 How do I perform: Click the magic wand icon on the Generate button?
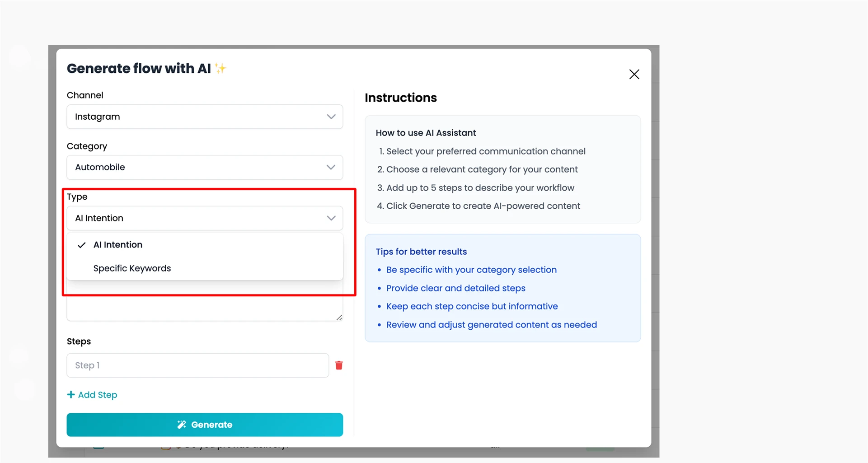tap(182, 425)
